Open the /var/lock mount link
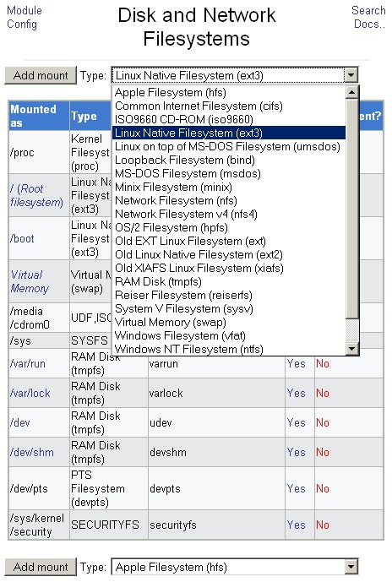The height and width of the screenshot is (582, 392). 30,393
